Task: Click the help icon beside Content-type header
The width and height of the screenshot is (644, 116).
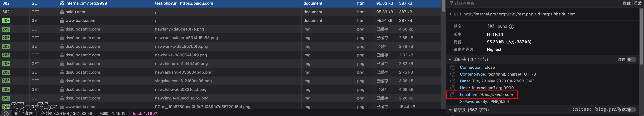Action: click(x=453, y=74)
